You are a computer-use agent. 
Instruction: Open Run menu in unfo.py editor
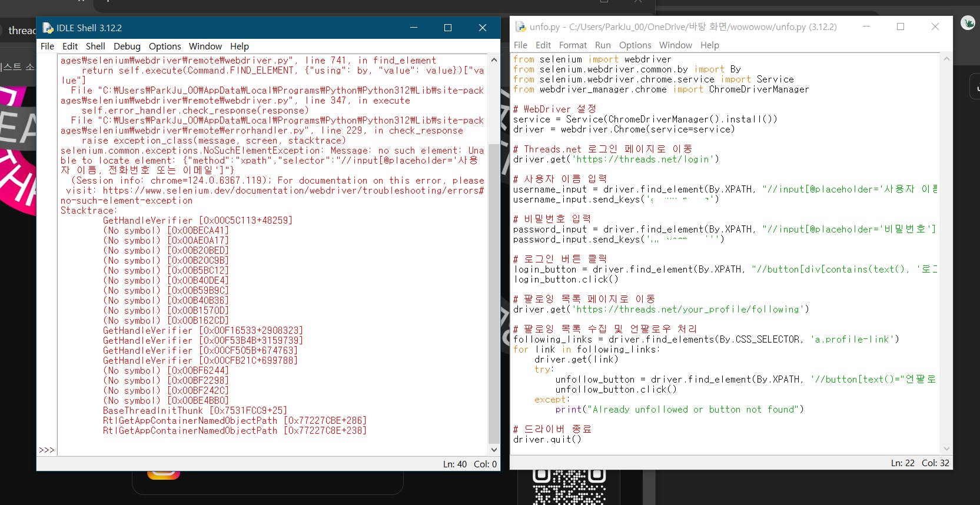(x=603, y=45)
